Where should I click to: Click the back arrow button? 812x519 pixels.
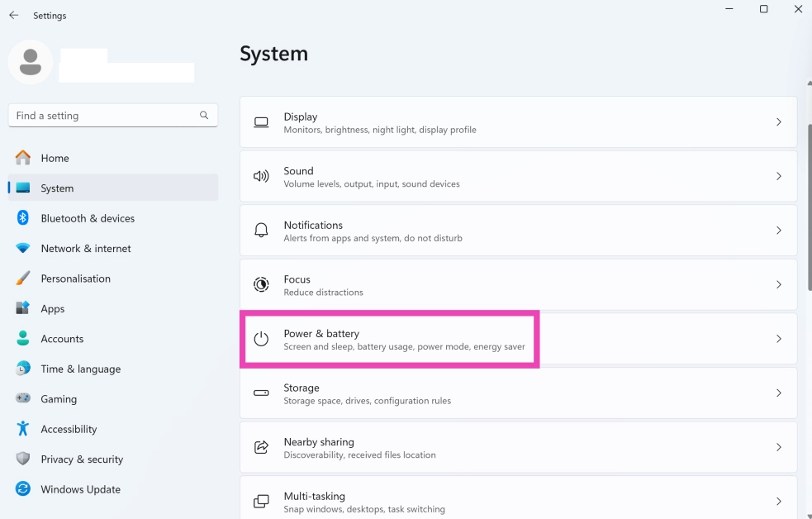click(14, 16)
